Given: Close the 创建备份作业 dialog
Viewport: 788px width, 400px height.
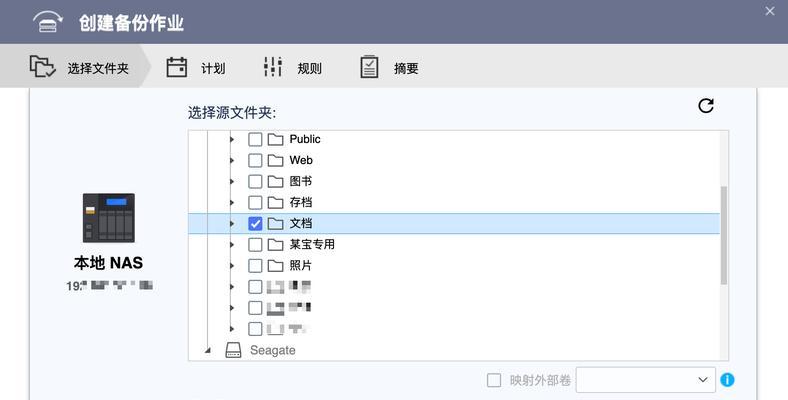Looking at the screenshot, I should pos(770,11).
